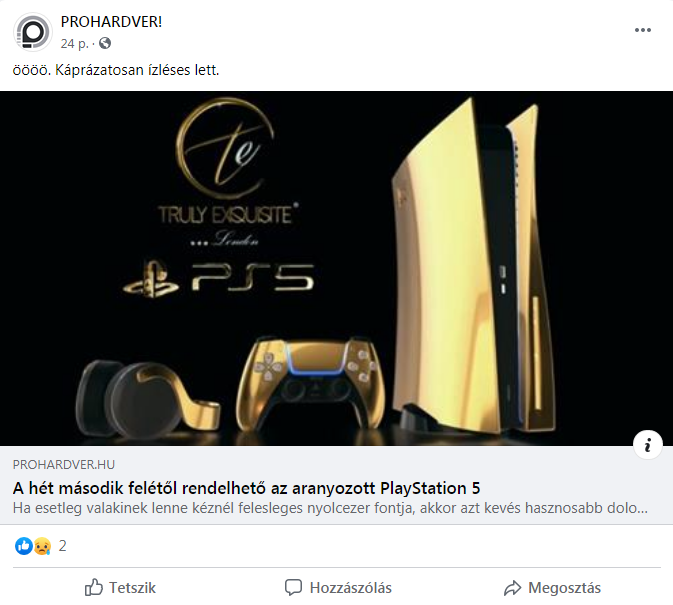Open the article title about aranyozott PlayStation 5
The image size is (673, 605).
coord(246,488)
